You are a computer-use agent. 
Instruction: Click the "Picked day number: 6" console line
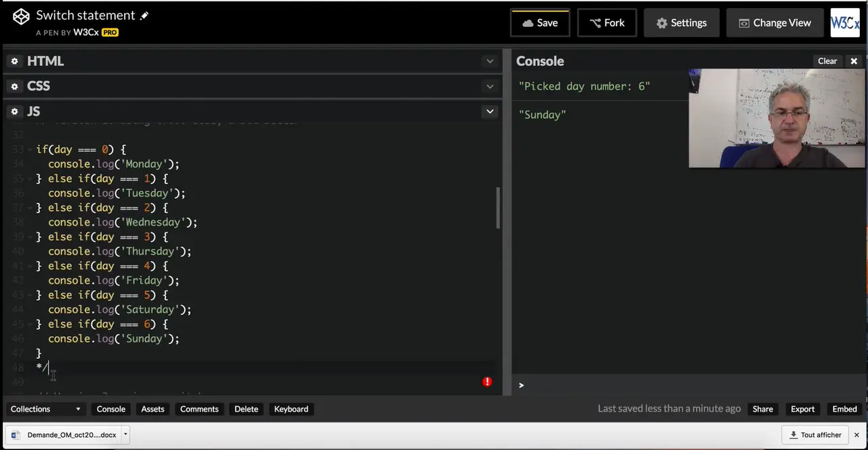tap(584, 86)
